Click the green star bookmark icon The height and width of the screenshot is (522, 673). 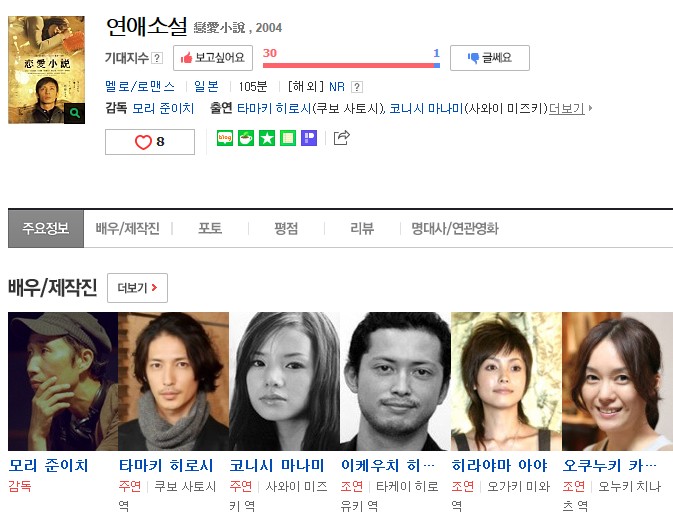click(267, 138)
